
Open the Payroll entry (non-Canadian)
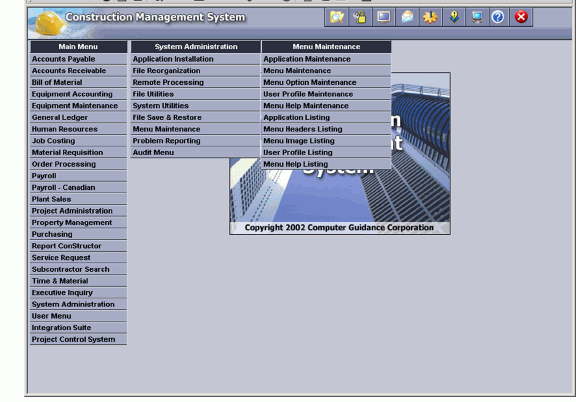(x=79, y=176)
